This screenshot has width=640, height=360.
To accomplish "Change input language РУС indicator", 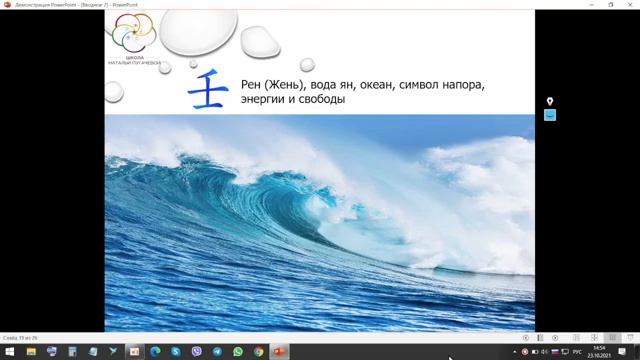I will [577, 351].
